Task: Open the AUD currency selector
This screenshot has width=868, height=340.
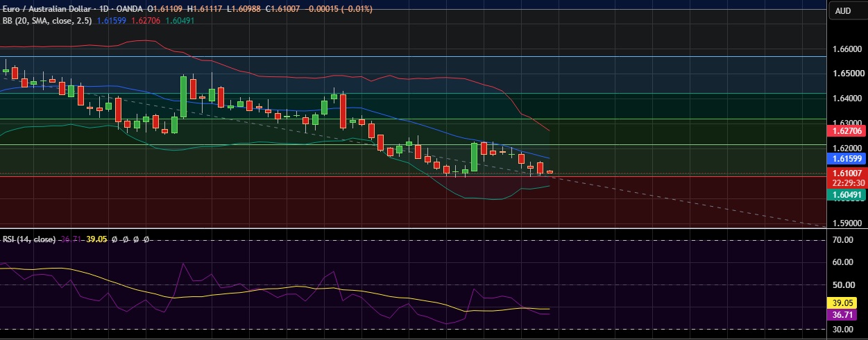Action: (x=843, y=11)
